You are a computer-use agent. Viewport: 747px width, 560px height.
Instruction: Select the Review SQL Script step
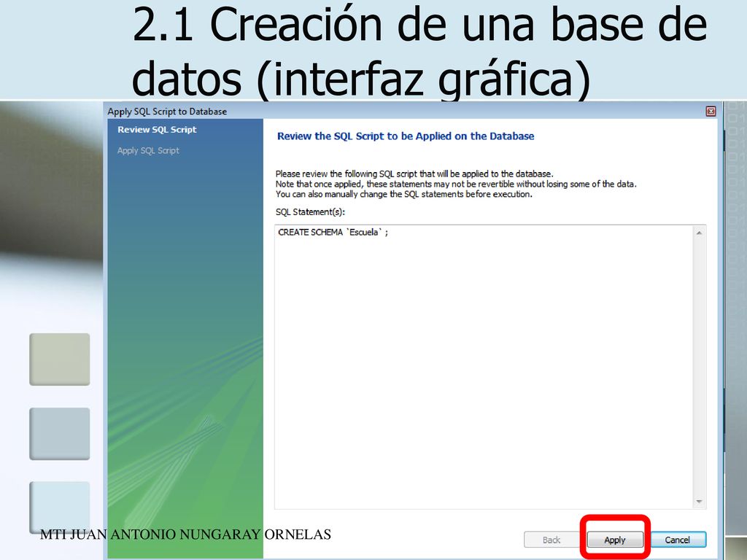click(158, 130)
